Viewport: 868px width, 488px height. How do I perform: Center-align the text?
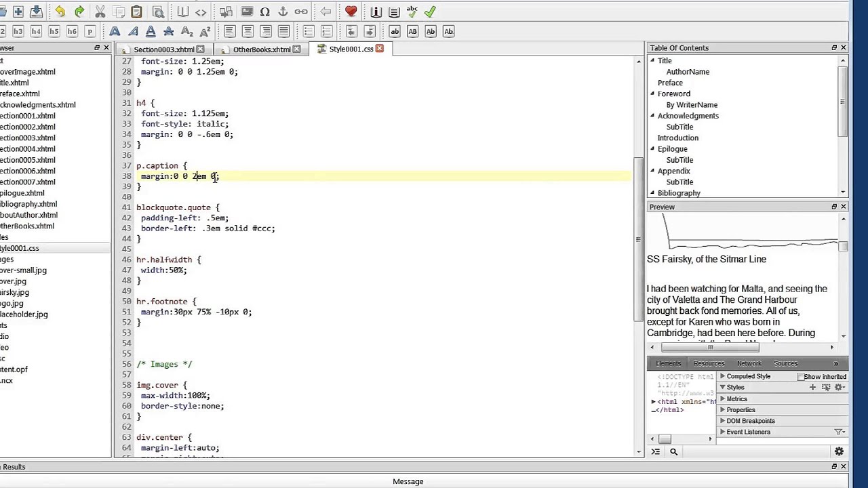pos(248,31)
